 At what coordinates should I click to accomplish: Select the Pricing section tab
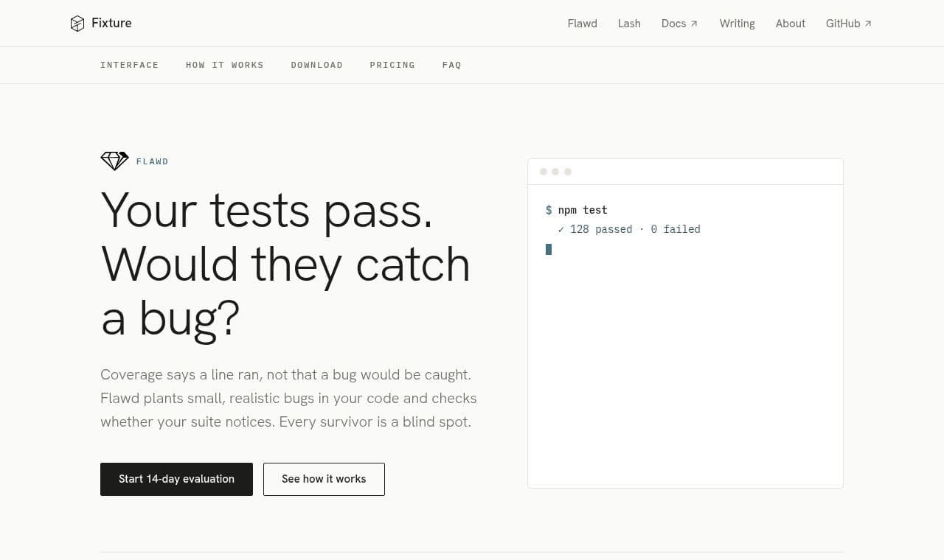click(x=392, y=65)
